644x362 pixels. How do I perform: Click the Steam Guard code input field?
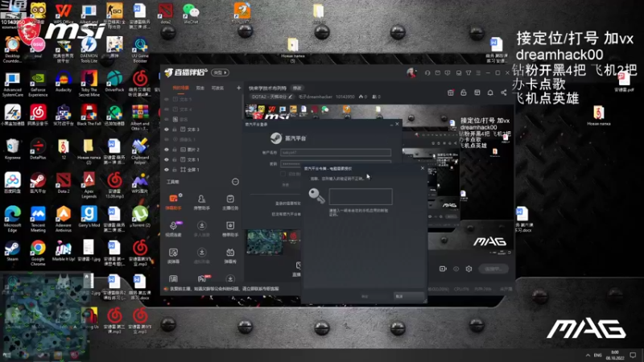click(x=361, y=196)
